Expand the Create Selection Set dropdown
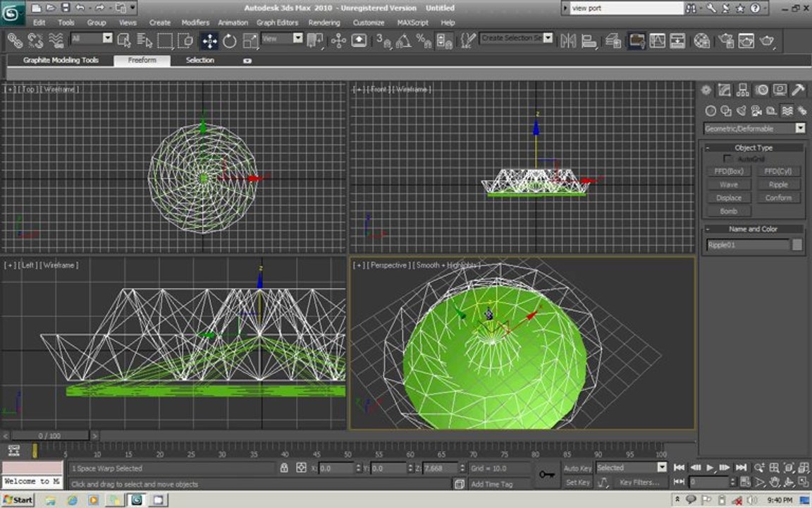Screen dimensions: 812x508 [548, 38]
